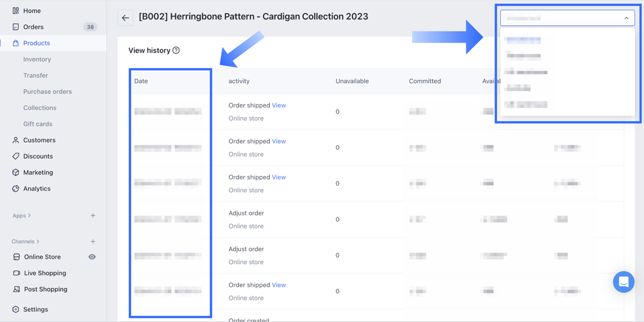Open the chat support bubble

click(624, 282)
